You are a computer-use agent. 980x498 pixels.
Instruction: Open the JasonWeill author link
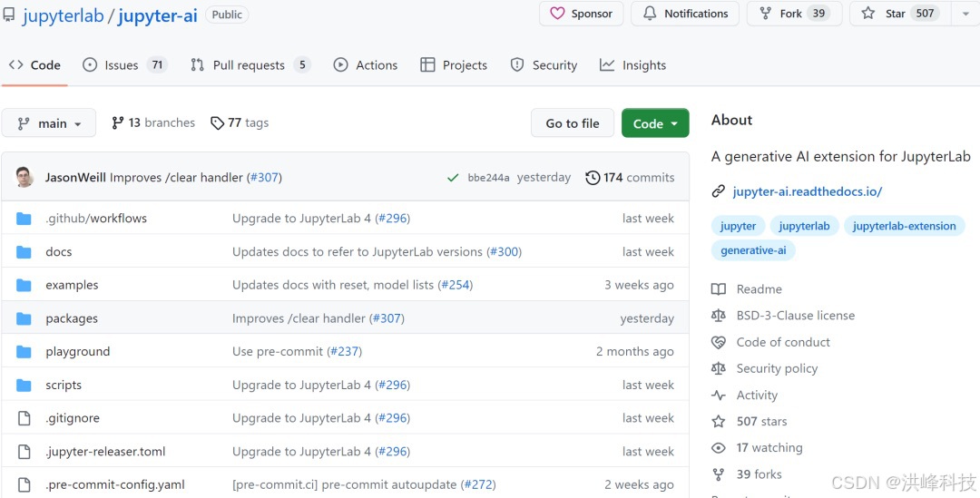(x=75, y=178)
